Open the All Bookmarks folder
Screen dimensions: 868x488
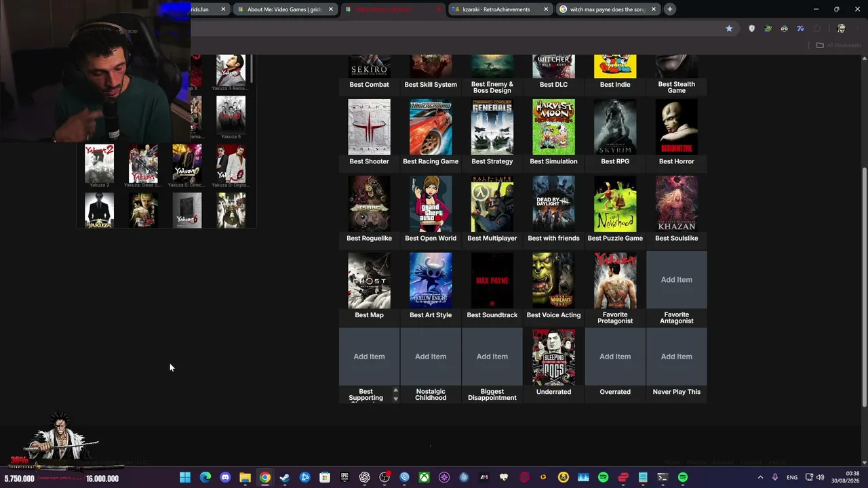click(839, 45)
